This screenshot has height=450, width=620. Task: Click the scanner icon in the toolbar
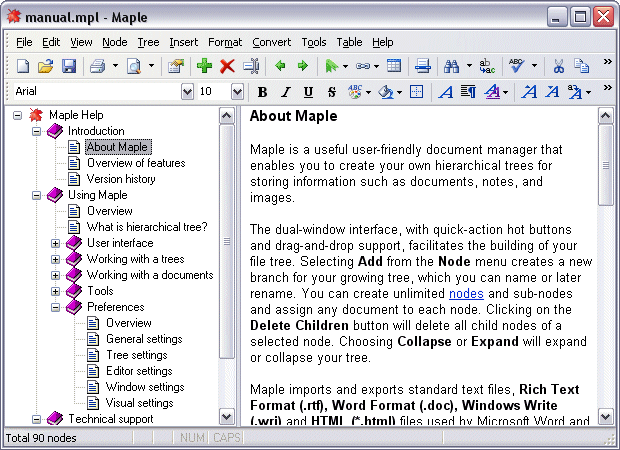tap(423, 66)
